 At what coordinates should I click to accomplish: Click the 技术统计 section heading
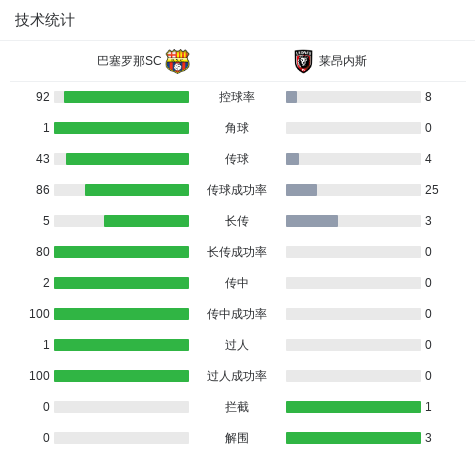click(x=45, y=20)
